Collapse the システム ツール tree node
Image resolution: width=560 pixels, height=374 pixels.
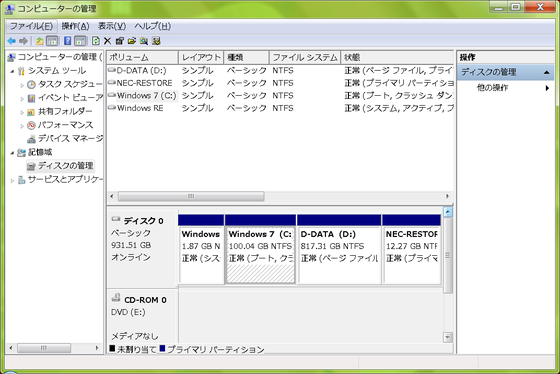[12, 71]
